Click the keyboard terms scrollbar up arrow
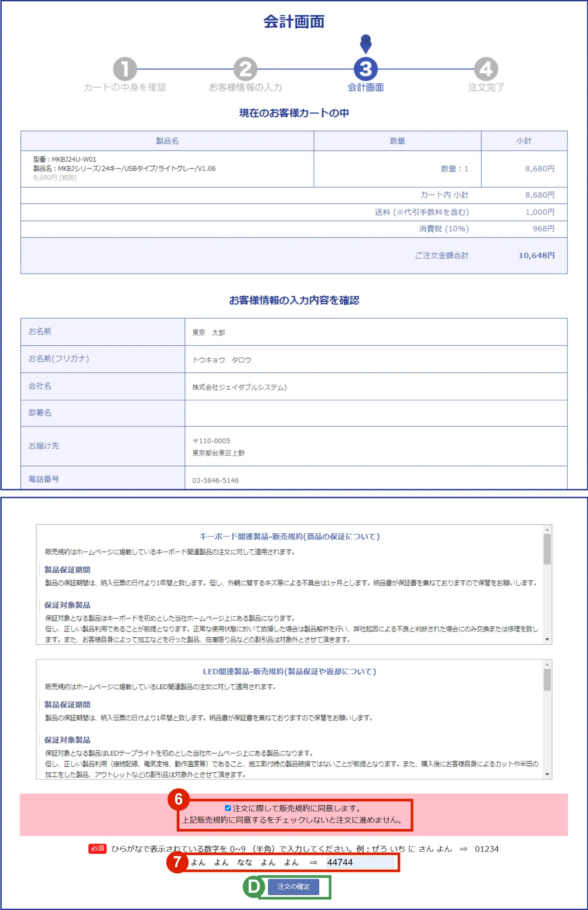 click(x=547, y=529)
